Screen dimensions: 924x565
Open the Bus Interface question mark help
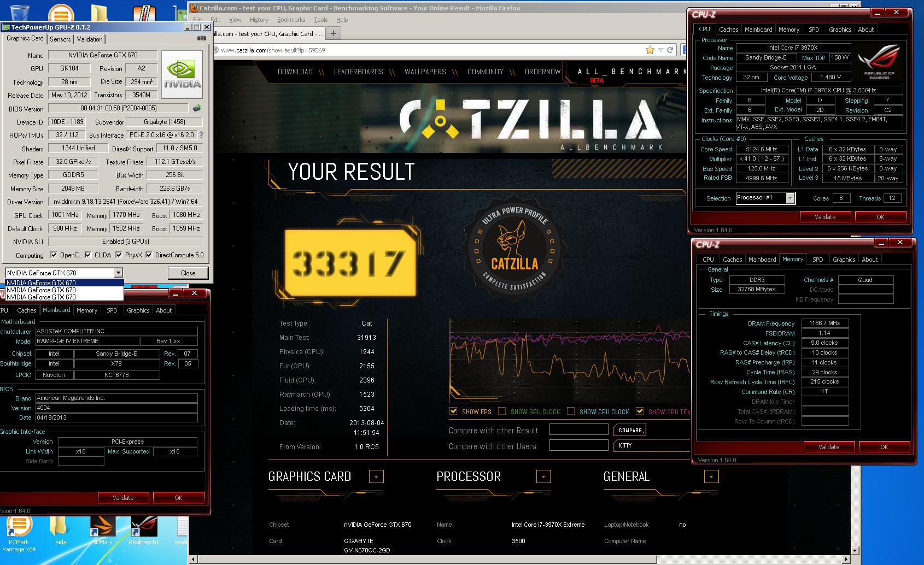201,135
